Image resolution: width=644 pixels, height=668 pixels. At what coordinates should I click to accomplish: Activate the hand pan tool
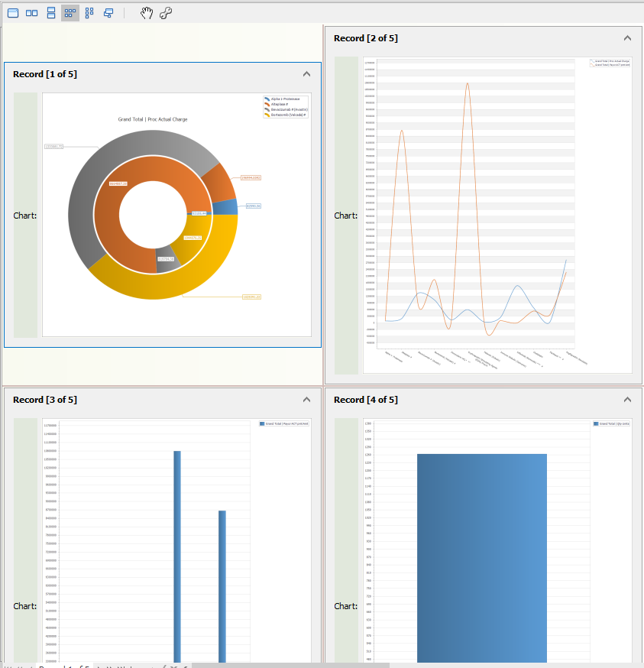point(147,13)
